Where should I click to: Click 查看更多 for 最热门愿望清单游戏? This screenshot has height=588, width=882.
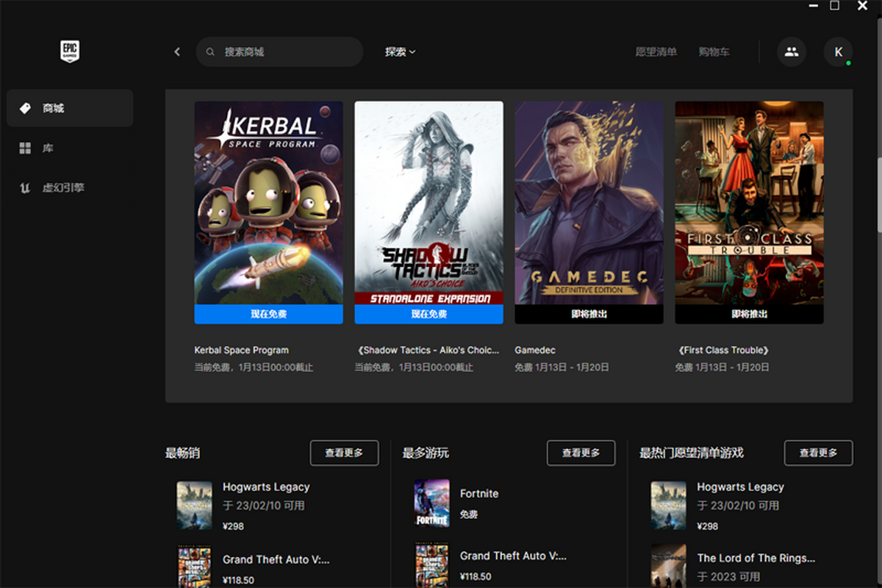818,453
